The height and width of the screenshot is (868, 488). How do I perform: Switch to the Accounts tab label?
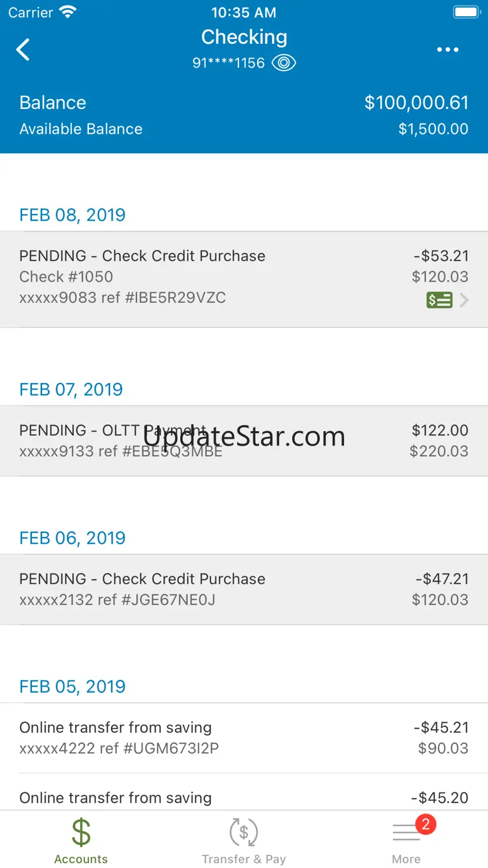tap(81, 859)
